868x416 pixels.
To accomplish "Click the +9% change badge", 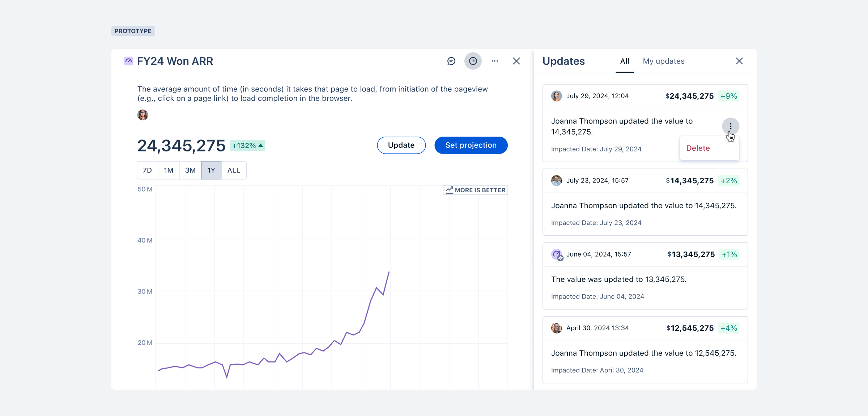I will [x=728, y=96].
